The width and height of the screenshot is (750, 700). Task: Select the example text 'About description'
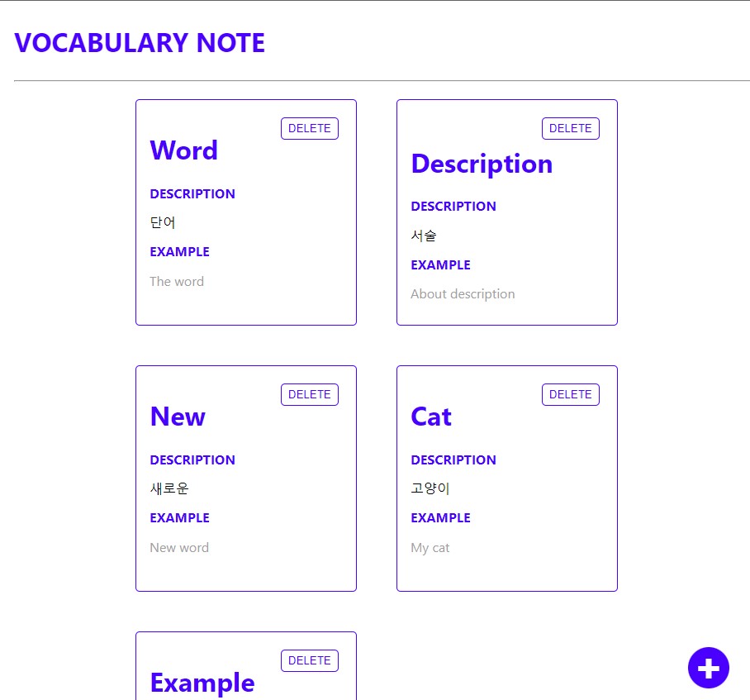(x=463, y=293)
